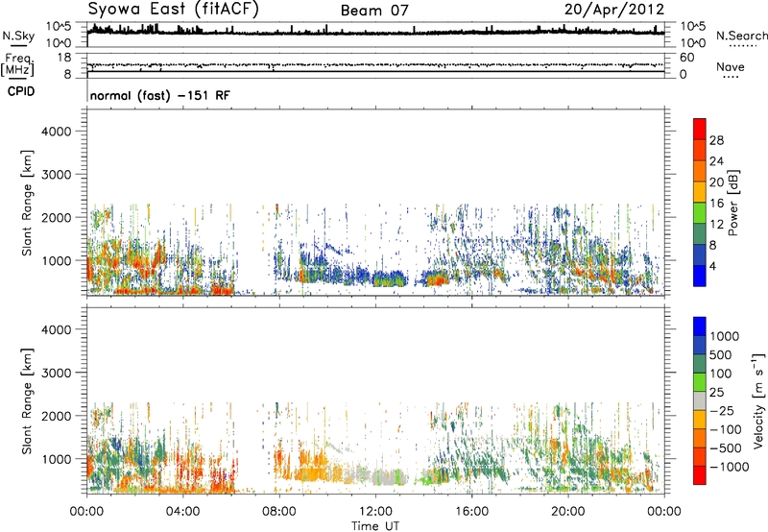Click the '04:00' time tick label
This screenshot has width=768, height=532.
182,512
